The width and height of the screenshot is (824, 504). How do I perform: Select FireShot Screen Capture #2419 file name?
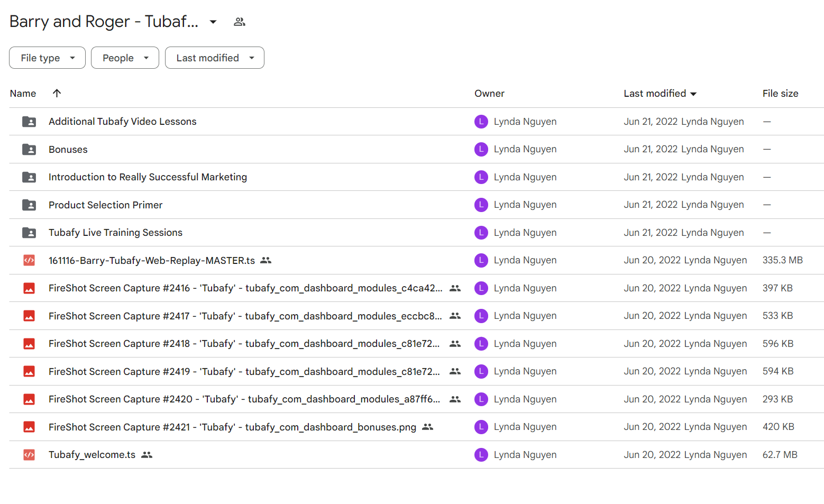[244, 371]
